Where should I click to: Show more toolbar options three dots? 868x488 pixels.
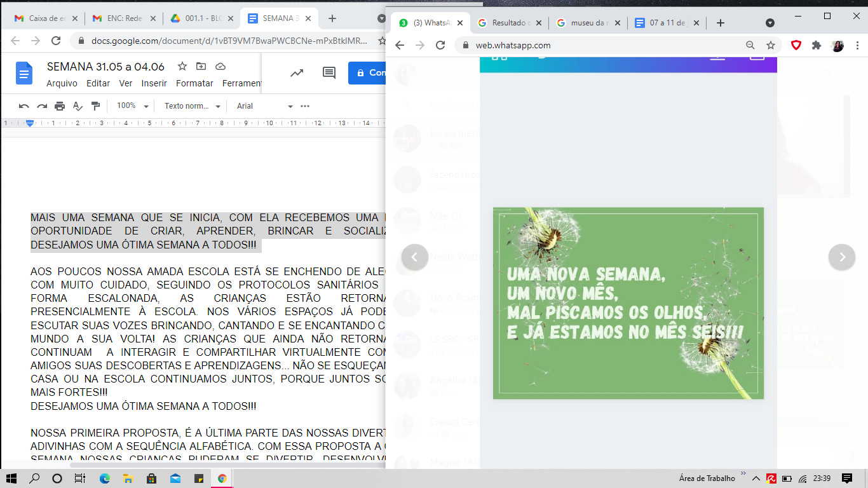point(305,106)
